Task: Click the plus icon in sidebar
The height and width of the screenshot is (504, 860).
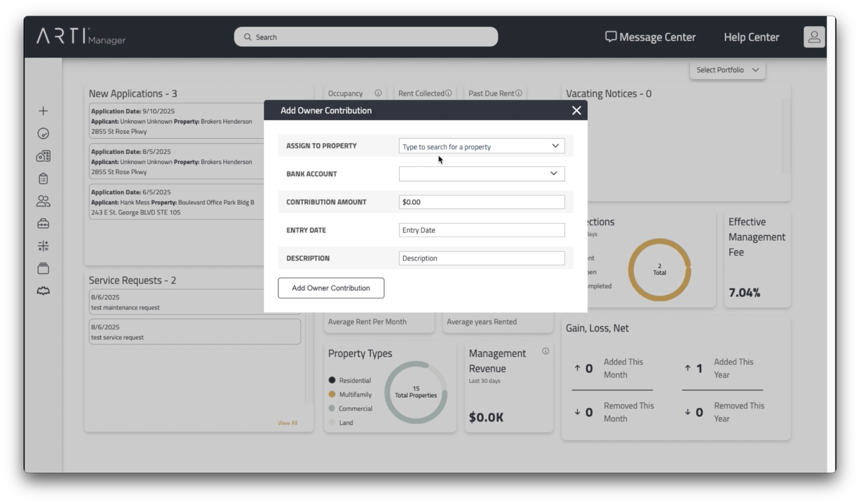Action: pyautogui.click(x=43, y=111)
